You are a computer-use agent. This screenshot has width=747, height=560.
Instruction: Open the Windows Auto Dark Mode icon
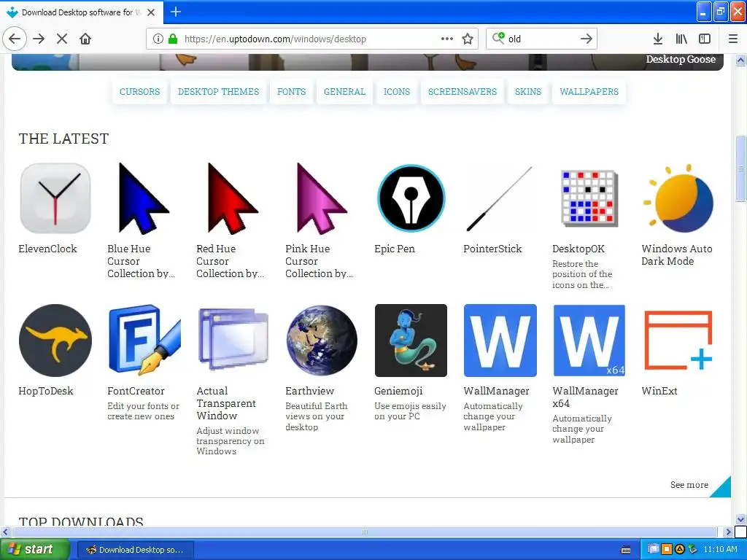click(678, 198)
